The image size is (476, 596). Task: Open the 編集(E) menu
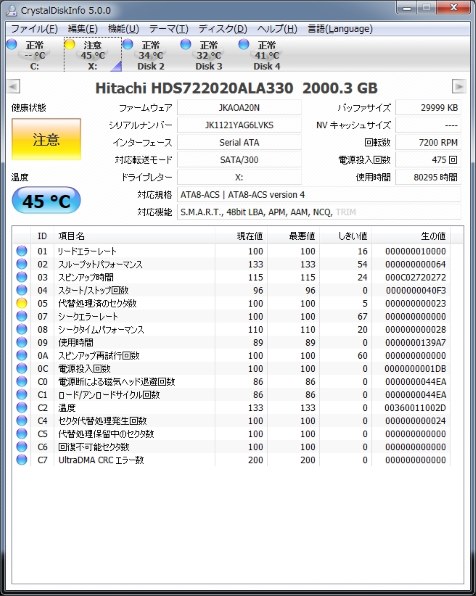pos(83,29)
